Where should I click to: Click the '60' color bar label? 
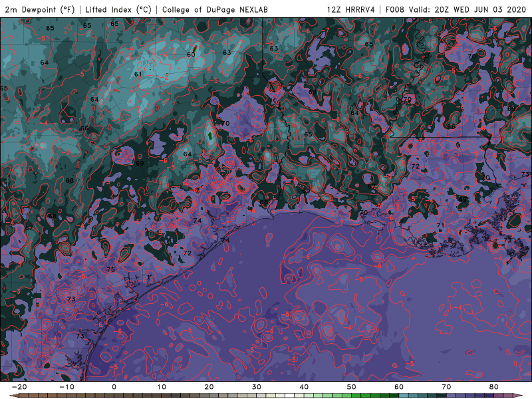coord(399,387)
